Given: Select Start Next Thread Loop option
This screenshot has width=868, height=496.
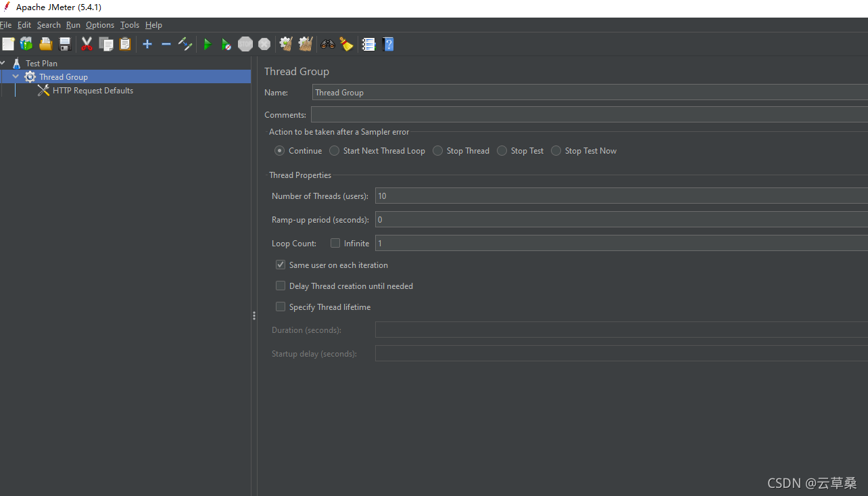Looking at the screenshot, I should click(334, 151).
